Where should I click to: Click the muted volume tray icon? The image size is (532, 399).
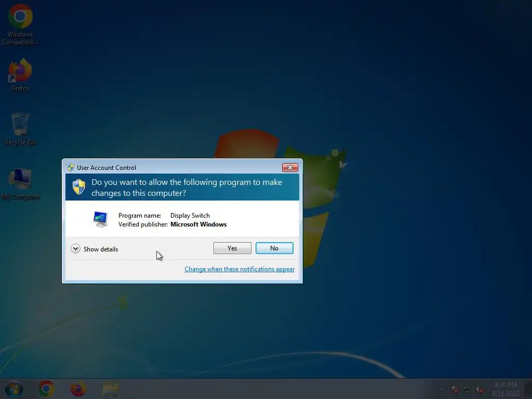tap(480, 390)
